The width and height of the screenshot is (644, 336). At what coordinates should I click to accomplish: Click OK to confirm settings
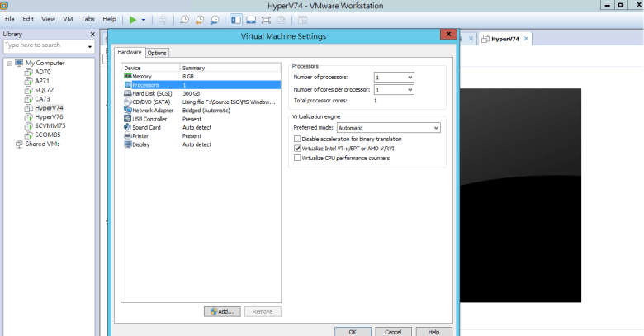tap(353, 331)
